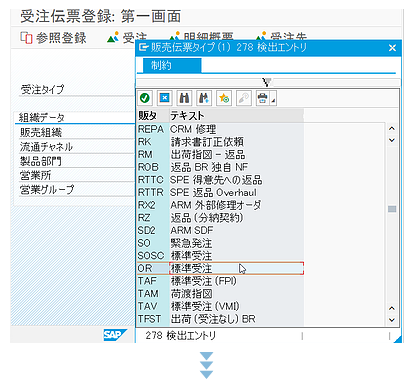Click the テキスト column header
The image size is (410, 384).
[x=237, y=116]
